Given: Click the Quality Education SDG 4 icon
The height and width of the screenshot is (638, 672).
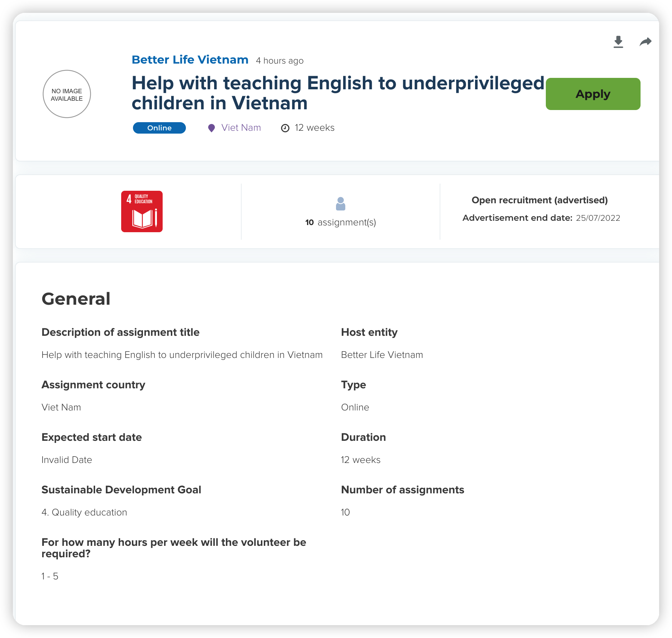Looking at the screenshot, I should pyautogui.click(x=142, y=211).
